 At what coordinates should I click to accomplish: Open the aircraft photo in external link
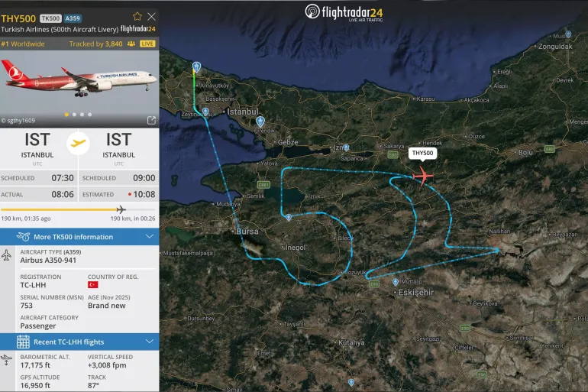[151, 120]
